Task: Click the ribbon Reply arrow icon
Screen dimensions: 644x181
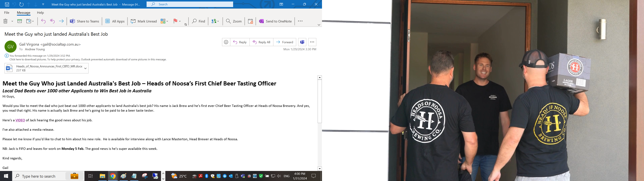Action: [43, 21]
